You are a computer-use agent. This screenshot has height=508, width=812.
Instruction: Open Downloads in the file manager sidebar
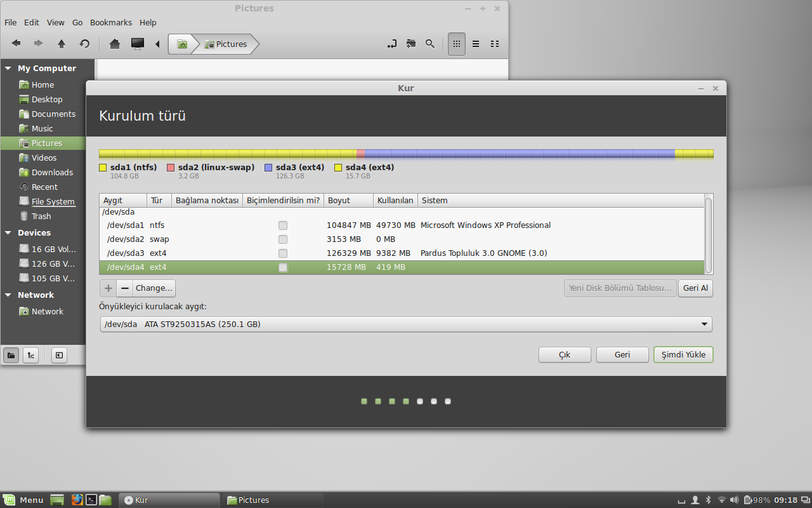click(x=52, y=173)
